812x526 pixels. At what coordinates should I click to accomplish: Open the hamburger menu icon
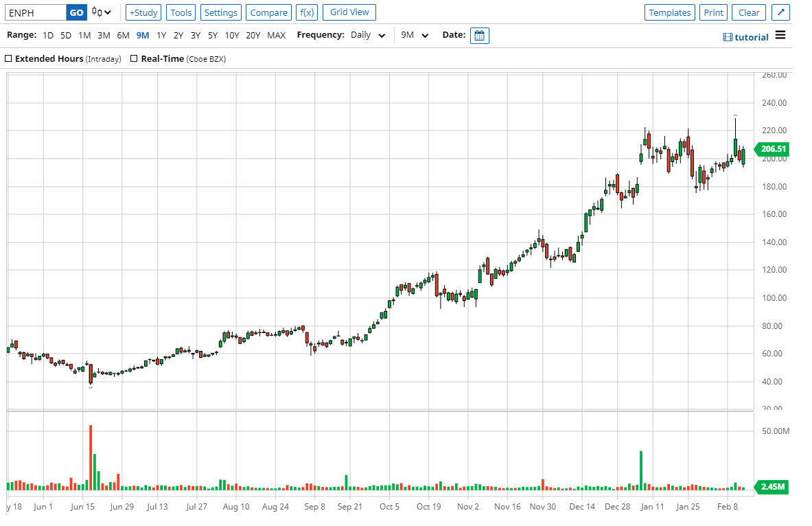coord(780,36)
